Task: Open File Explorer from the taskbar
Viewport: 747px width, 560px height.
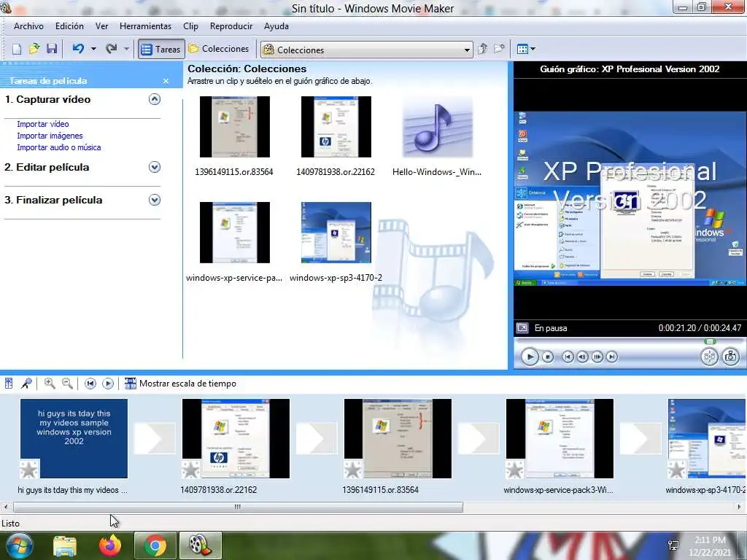Action: pos(65,545)
